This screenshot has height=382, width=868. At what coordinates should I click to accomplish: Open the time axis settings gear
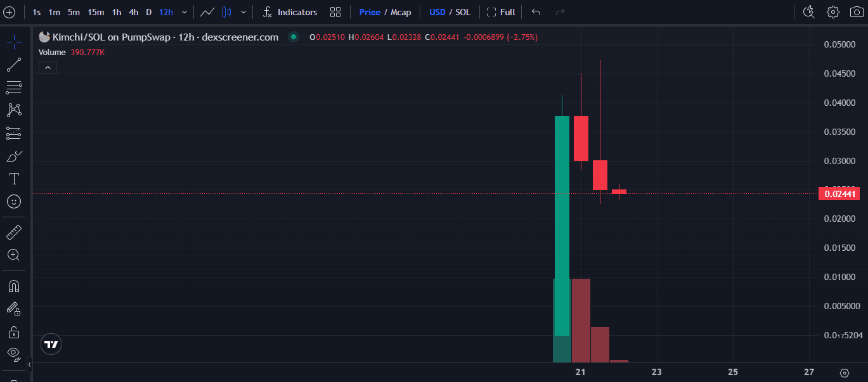[844, 372]
